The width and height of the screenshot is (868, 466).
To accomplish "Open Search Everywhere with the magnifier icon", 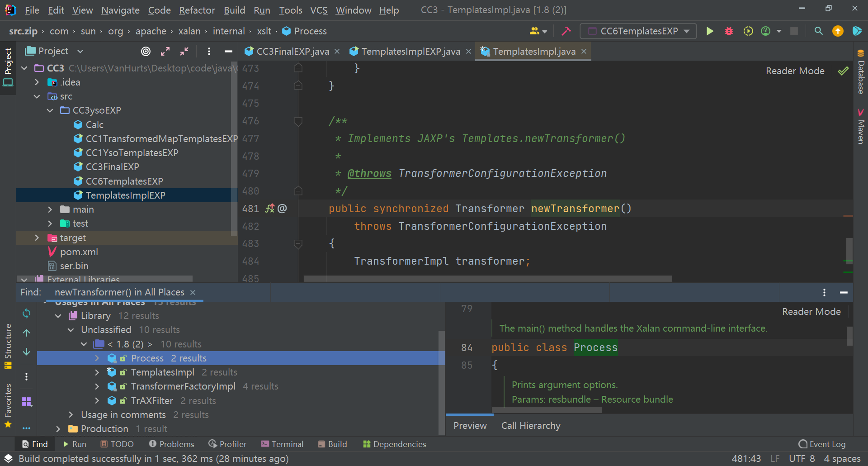I will click(x=818, y=31).
